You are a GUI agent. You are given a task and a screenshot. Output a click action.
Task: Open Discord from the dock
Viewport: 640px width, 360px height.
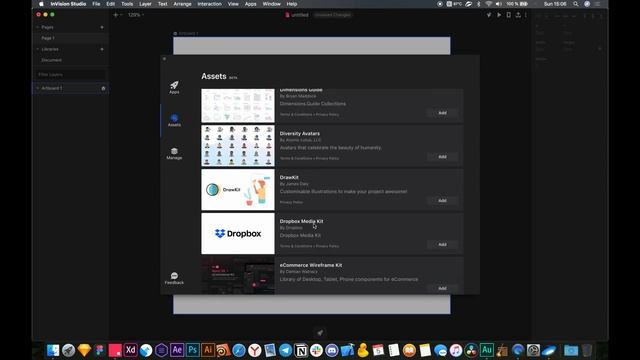click(x=332, y=350)
